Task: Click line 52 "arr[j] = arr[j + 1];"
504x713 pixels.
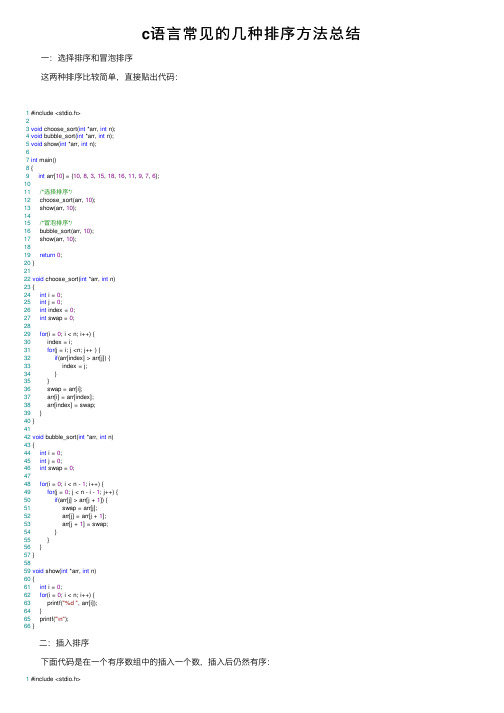Action: [x=84, y=516]
